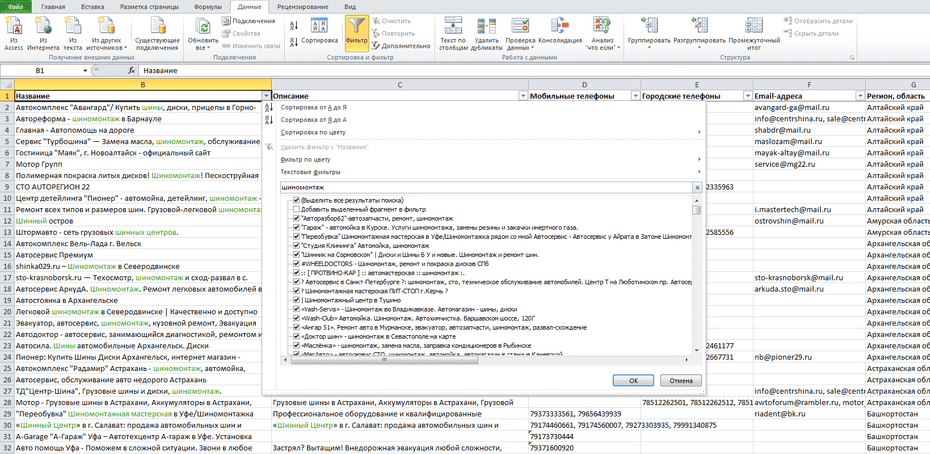
Task: Open 'Существующие подключения'
Action: [x=157, y=33]
